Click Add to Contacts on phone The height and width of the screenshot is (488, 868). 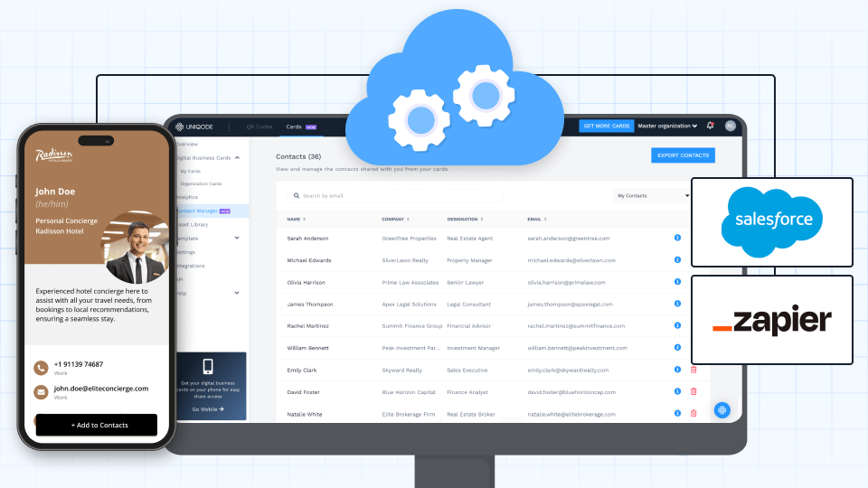97,425
